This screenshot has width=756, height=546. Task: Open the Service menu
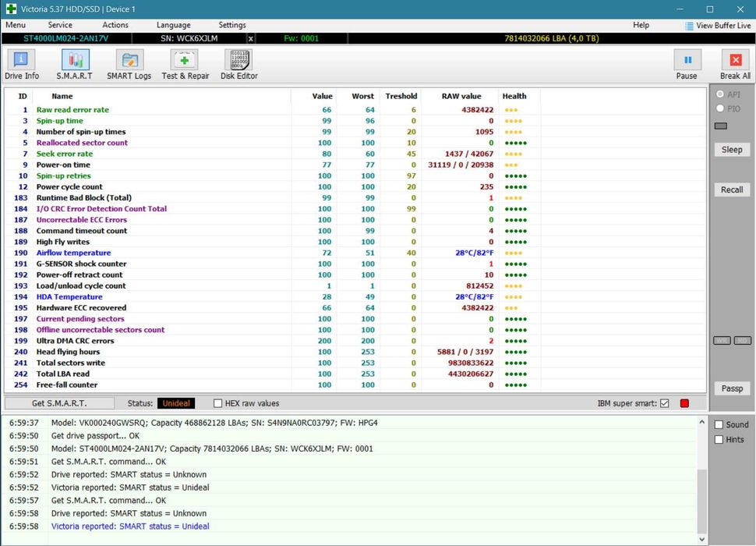pos(60,25)
